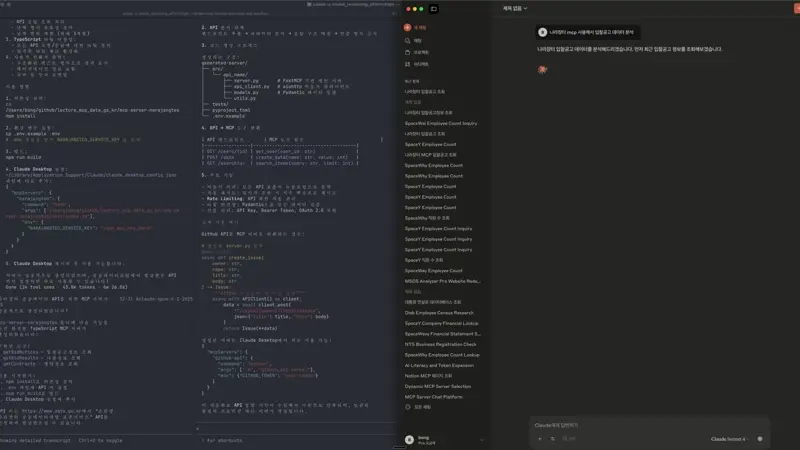This screenshot has height=450, width=800.
Task: Click the Song profile avatar at sidebar bottom
Action: click(409, 439)
